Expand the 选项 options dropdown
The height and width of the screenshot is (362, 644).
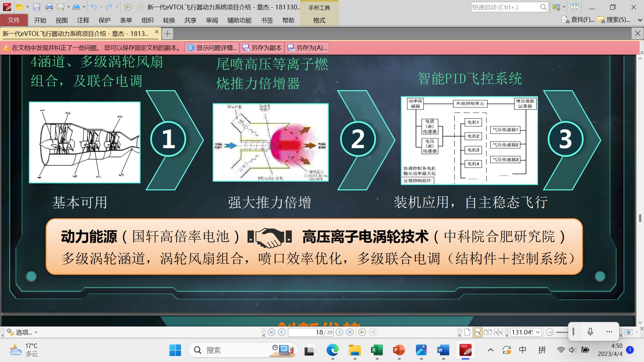36,333
